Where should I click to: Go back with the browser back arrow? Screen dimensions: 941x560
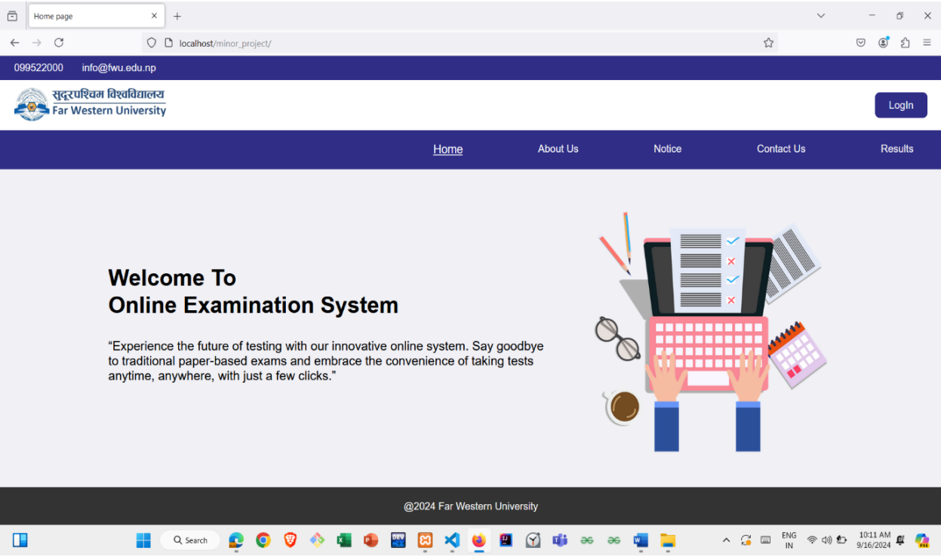click(14, 43)
